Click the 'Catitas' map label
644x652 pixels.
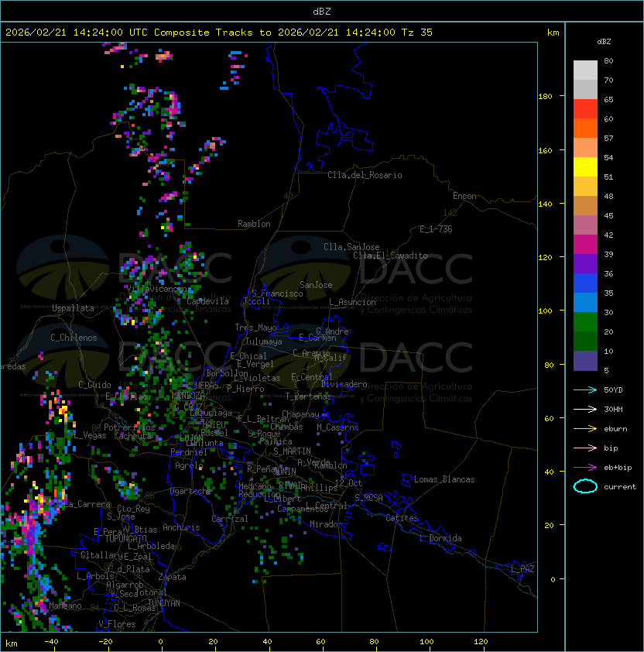[x=402, y=518]
